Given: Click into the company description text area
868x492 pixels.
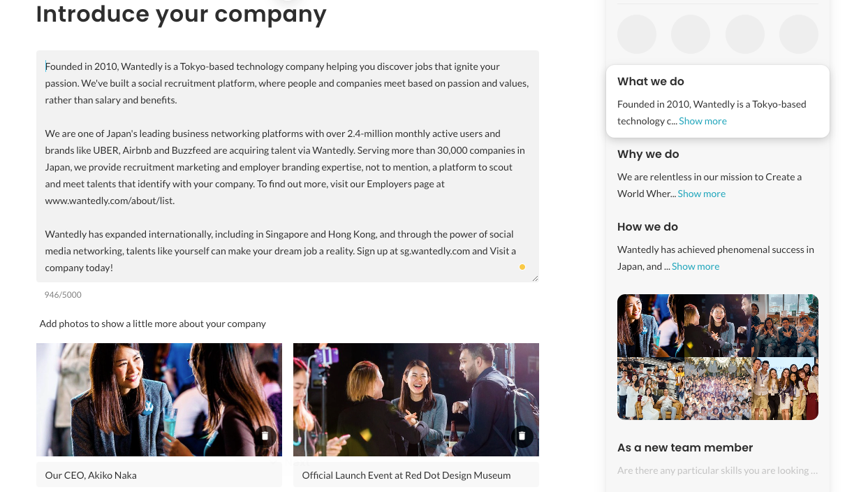Looking at the screenshot, I should click(x=288, y=166).
